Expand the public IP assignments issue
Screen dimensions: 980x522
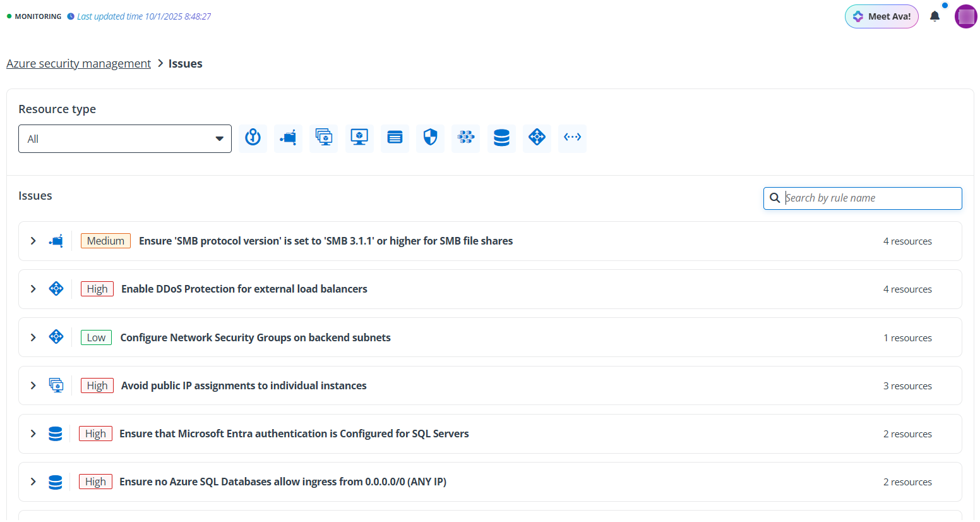[x=33, y=385]
